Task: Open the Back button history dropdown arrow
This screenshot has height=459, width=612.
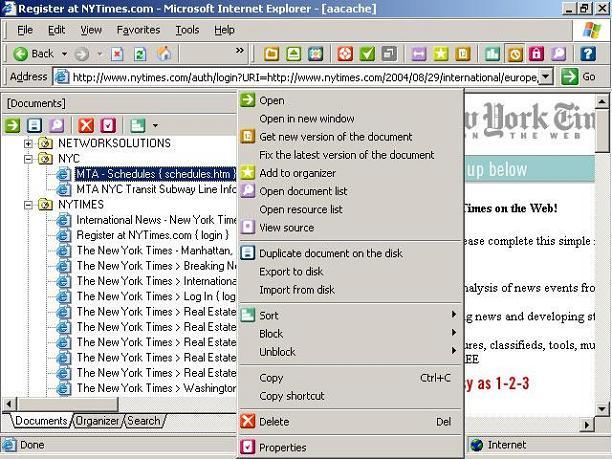Action: tap(64, 54)
